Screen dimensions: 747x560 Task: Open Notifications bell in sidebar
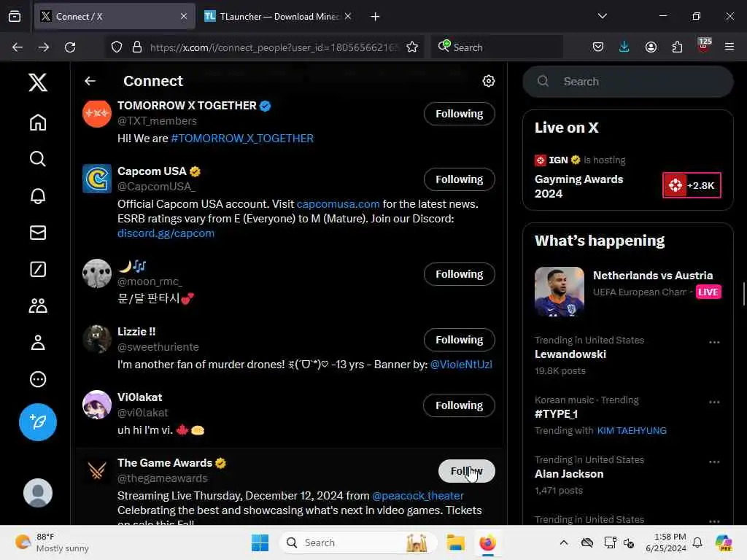[x=38, y=195]
